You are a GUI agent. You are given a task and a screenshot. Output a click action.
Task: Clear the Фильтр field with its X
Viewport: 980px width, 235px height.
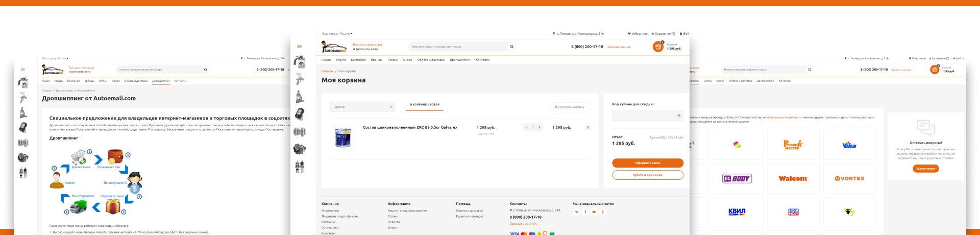(391, 107)
